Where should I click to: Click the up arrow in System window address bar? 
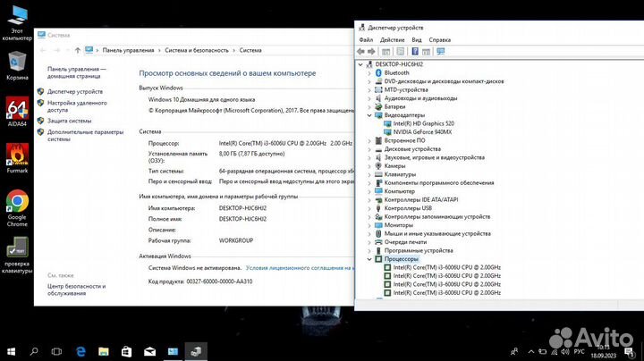click(78, 50)
